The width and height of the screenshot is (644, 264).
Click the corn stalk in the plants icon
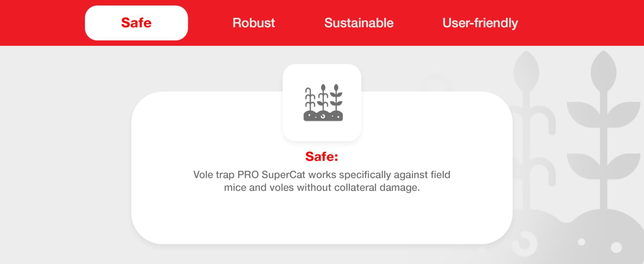coord(310,100)
